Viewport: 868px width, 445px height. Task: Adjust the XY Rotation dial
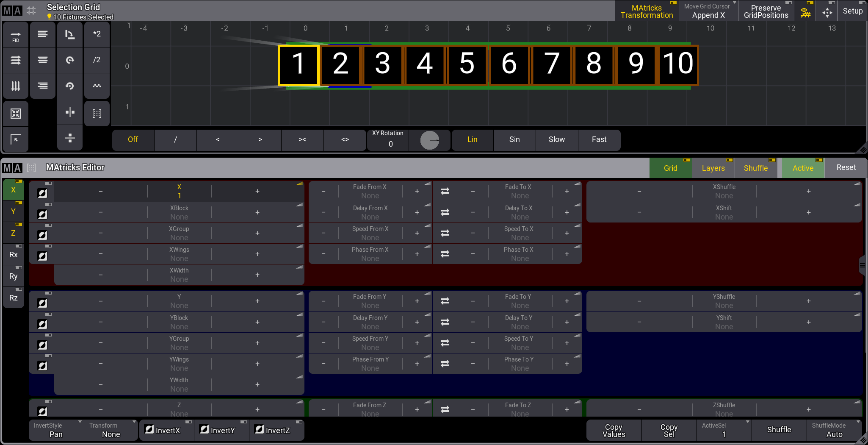tap(430, 140)
